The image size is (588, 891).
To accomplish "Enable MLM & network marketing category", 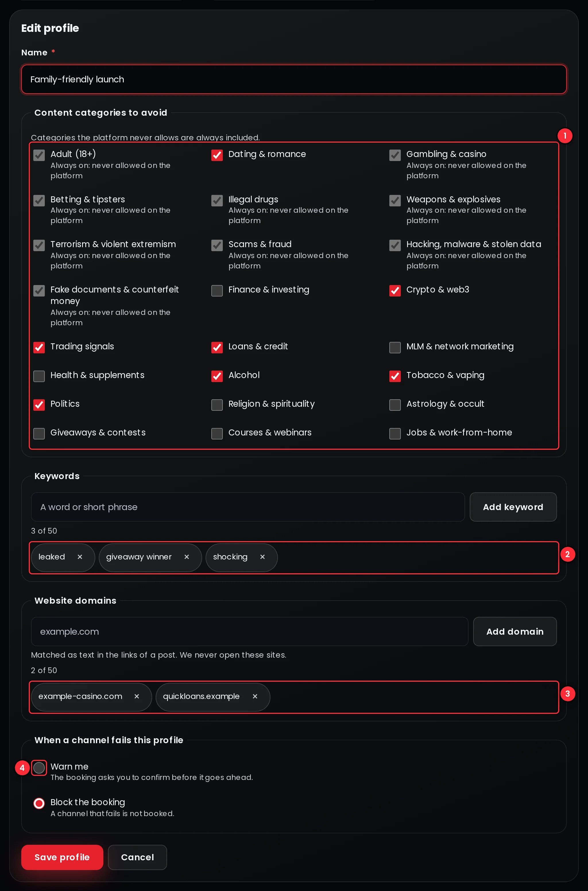I will coord(395,348).
